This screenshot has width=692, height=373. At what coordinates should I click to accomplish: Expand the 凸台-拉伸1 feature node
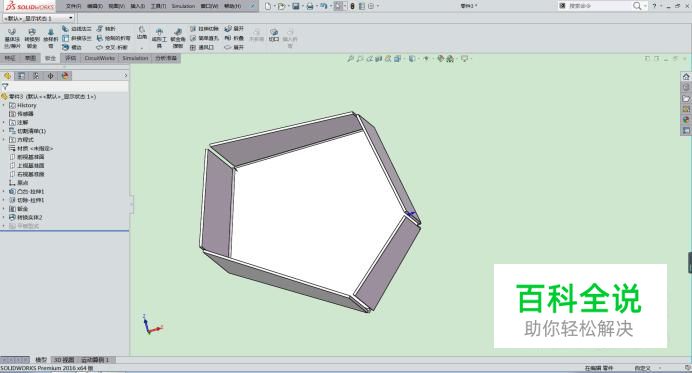pos(4,192)
